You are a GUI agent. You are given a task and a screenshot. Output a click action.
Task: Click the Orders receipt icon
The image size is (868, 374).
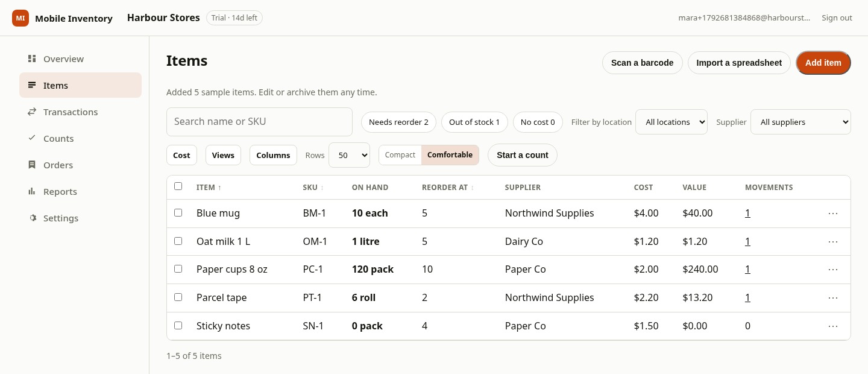click(32, 165)
